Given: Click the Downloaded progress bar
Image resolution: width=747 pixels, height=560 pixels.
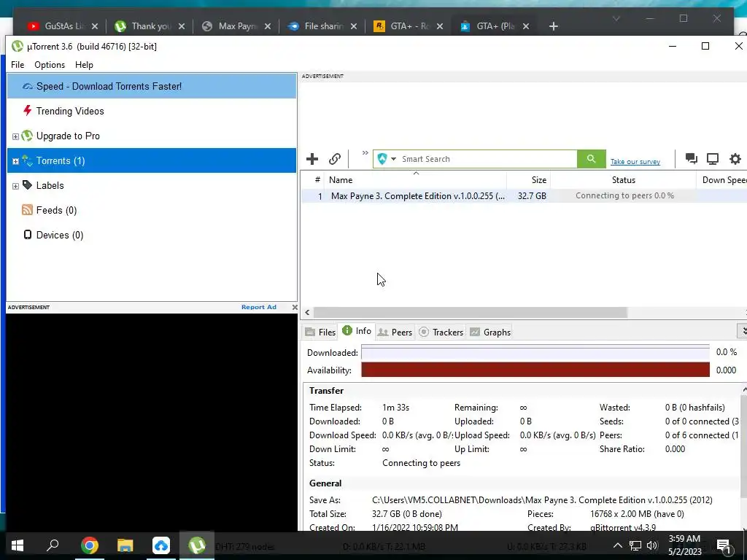Looking at the screenshot, I should point(535,352).
